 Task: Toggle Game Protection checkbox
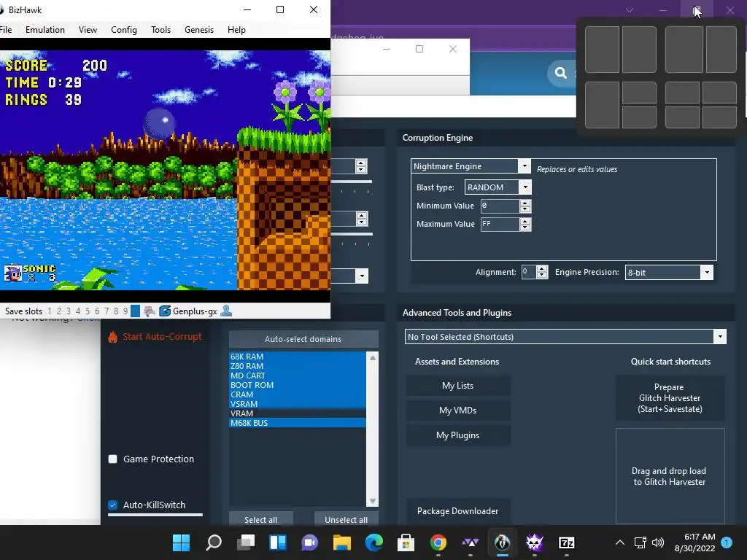click(113, 459)
